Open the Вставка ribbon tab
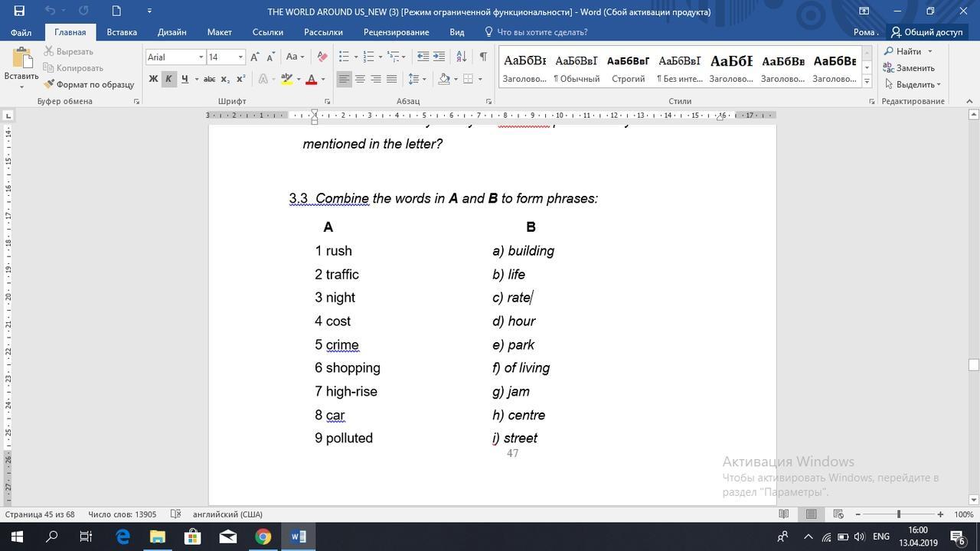980x551 pixels. tap(122, 32)
